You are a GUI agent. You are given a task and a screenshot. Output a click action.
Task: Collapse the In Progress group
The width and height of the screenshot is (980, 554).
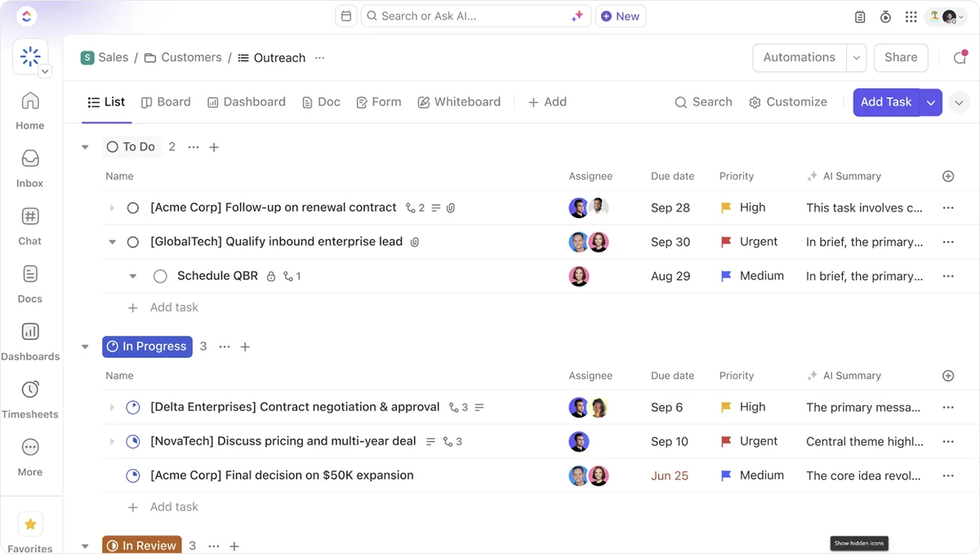coord(85,346)
